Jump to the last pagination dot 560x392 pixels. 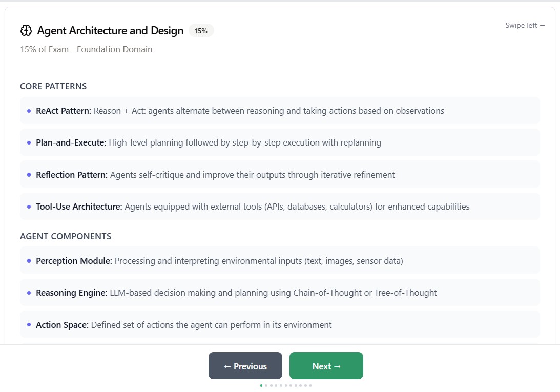tap(310, 385)
